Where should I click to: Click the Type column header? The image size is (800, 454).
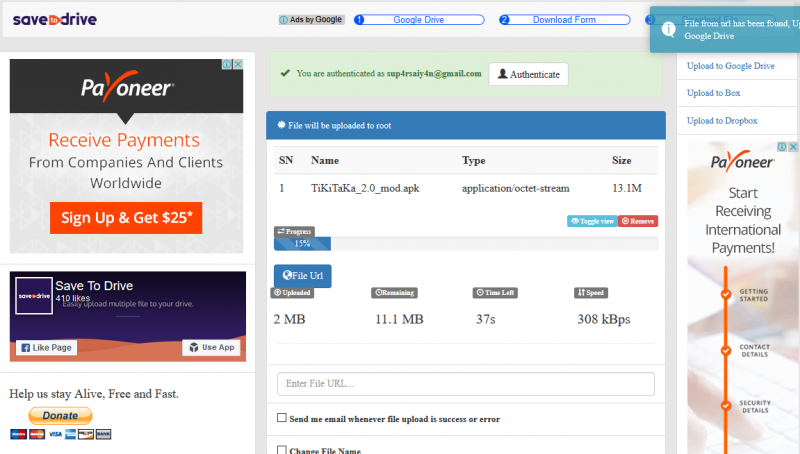click(x=473, y=160)
